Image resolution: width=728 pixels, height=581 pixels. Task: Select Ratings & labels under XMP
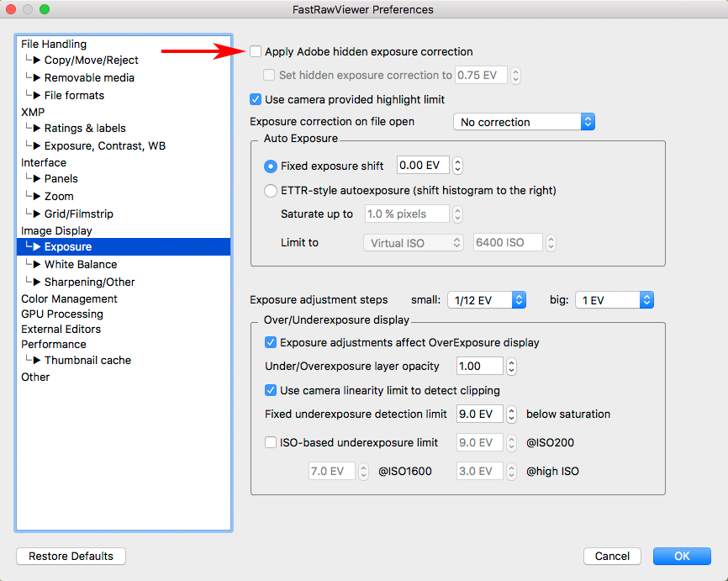pos(85,128)
